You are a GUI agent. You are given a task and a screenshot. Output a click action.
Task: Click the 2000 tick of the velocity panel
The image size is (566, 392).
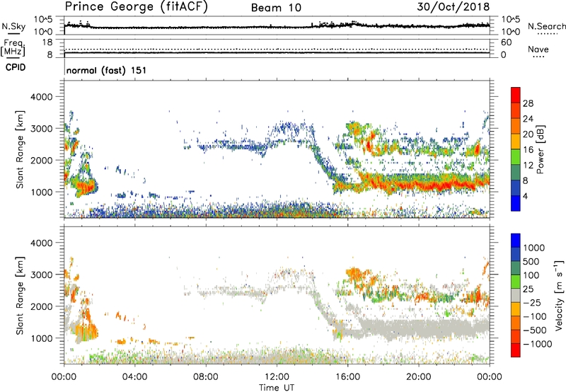coord(42,306)
